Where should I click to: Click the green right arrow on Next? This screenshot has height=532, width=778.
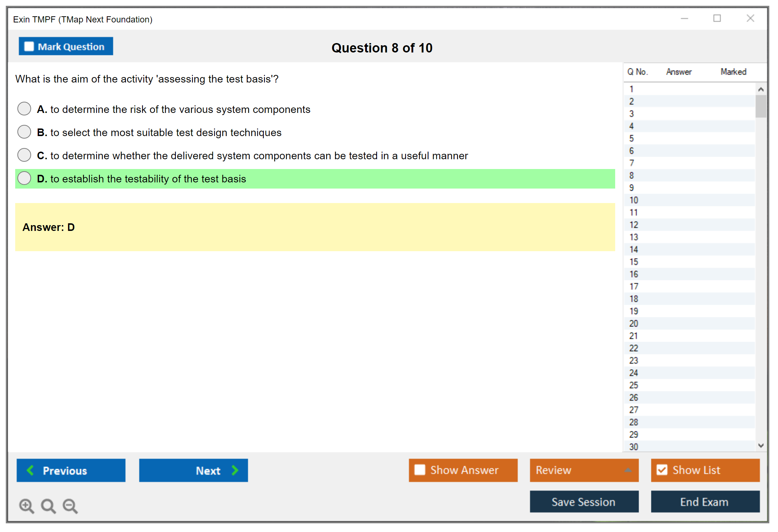coord(235,470)
